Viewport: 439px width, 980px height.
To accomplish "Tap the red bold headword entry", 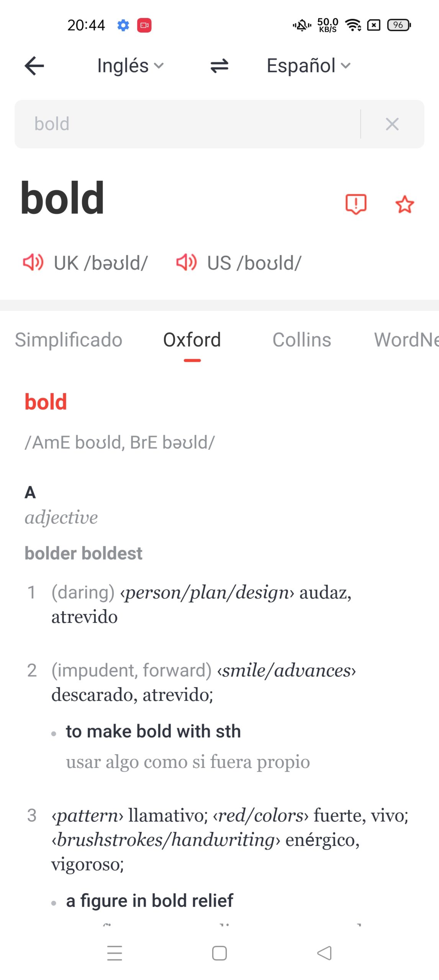I will pos(46,402).
